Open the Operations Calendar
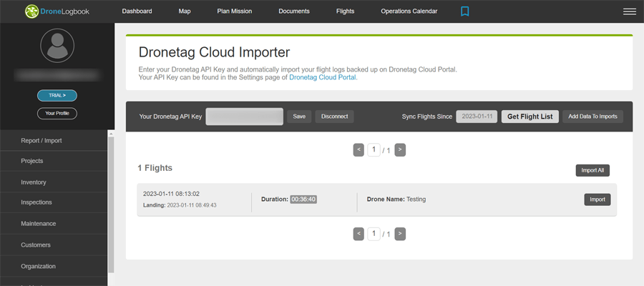Image resolution: width=644 pixels, height=286 pixels. 409,11
